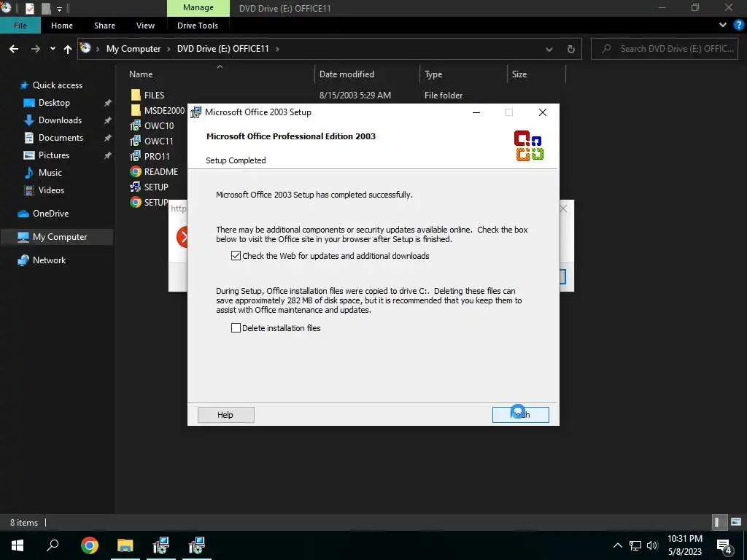Viewport: 747px width, 560px height.
Task: Expand the ribbon with chevron arrow
Action: pos(723,25)
